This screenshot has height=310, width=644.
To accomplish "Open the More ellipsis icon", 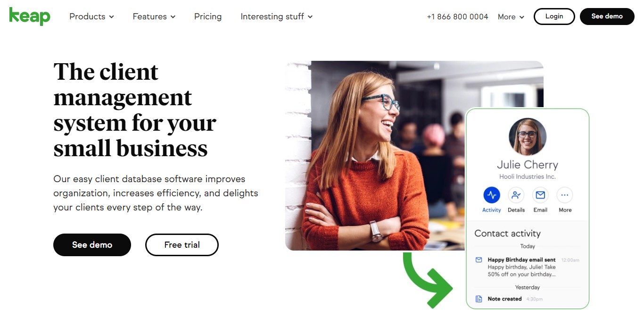I will pos(565,195).
